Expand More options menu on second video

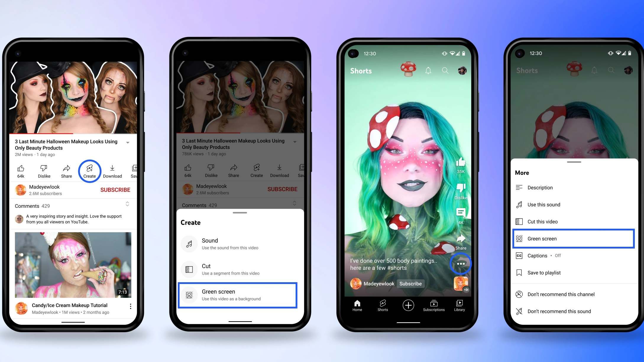point(131,306)
